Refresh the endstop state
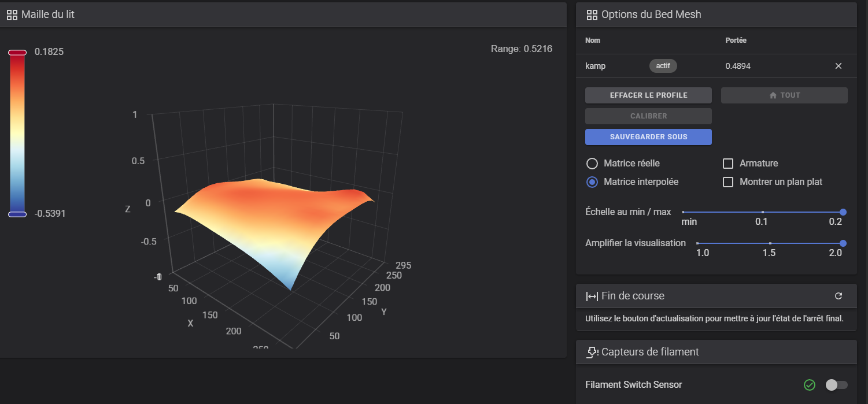 [x=839, y=296]
